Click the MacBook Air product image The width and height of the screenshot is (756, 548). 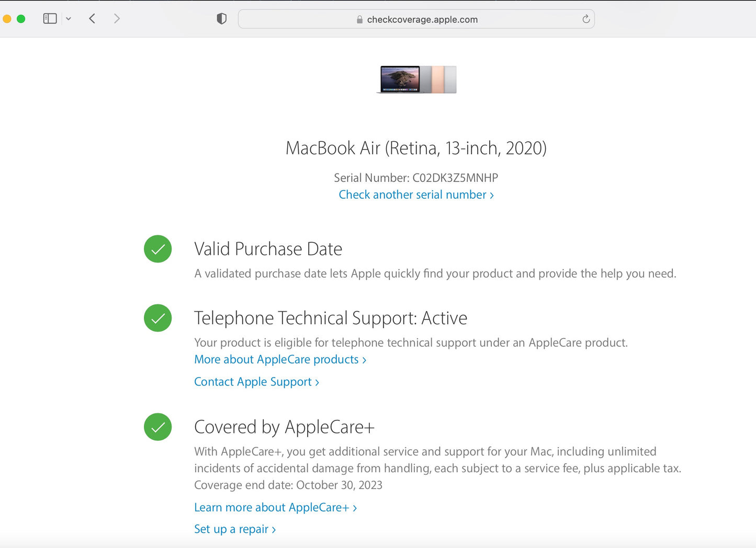pos(417,79)
